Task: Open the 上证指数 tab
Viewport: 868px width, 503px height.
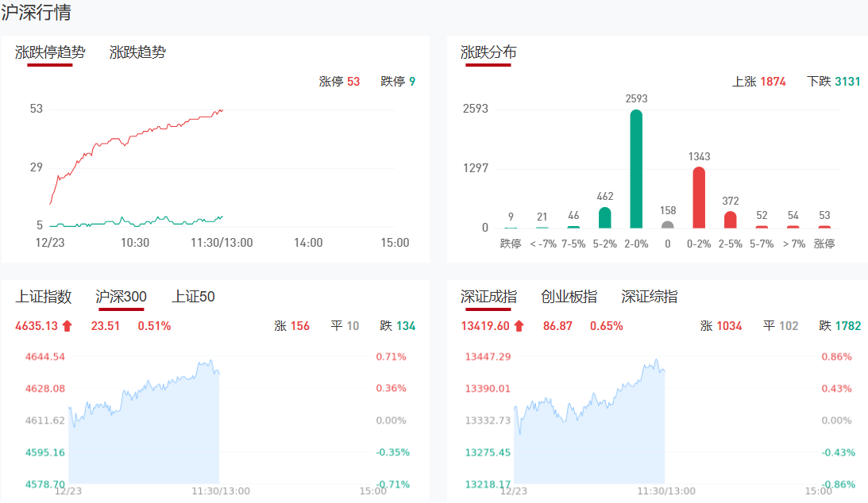Action: [44, 298]
